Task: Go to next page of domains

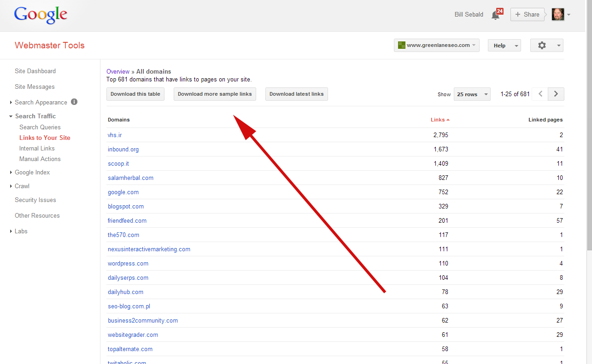Action: (x=556, y=94)
